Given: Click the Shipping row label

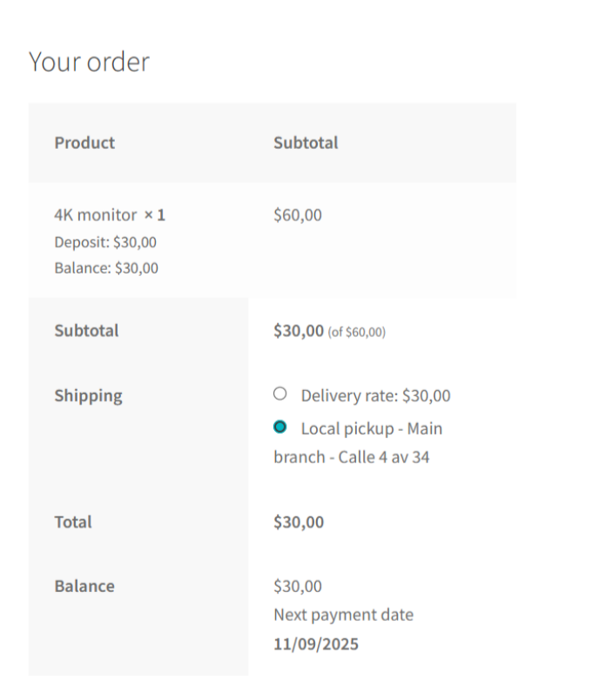Looking at the screenshot, I should pos(88,396).
